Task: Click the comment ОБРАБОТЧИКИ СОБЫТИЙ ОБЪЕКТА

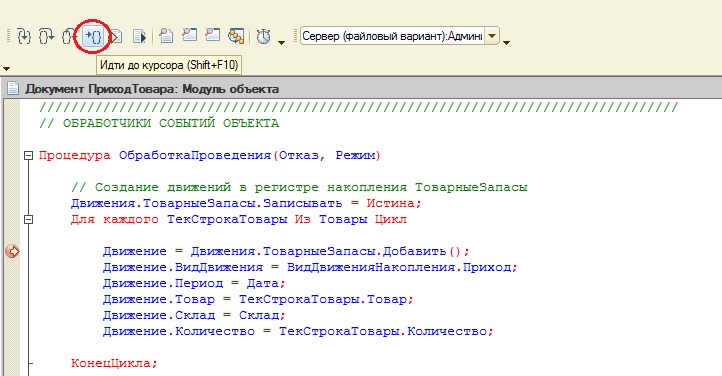Action: coord(159,123)
